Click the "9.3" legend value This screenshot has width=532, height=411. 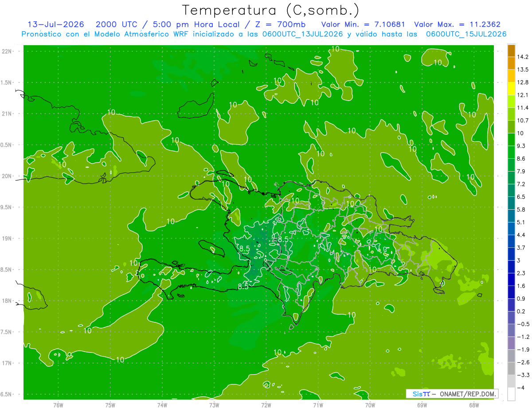[x=522, y=146]
